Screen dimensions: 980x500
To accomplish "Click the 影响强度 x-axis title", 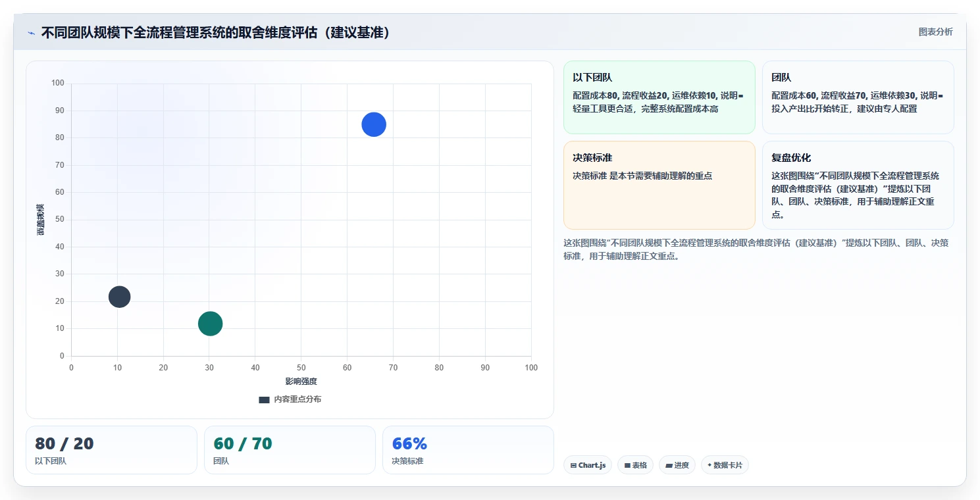I will pos(301,382).
